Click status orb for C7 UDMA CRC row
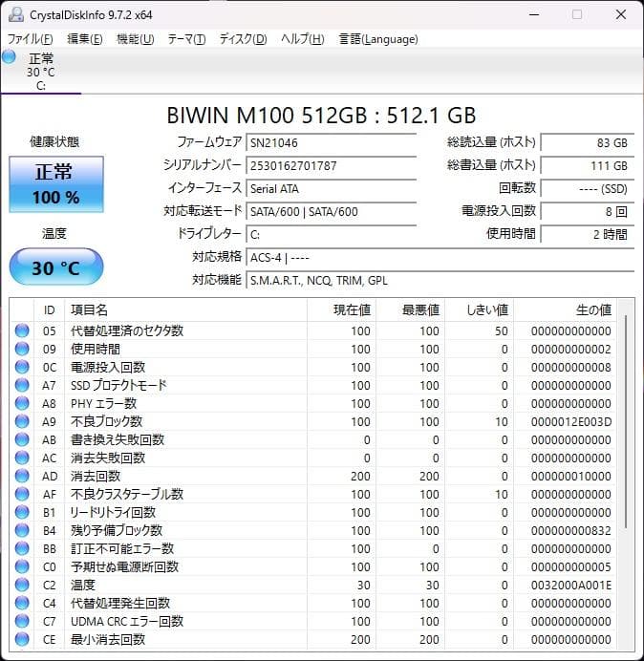Viewport: 644px width, 661px height. coord(22,621)
